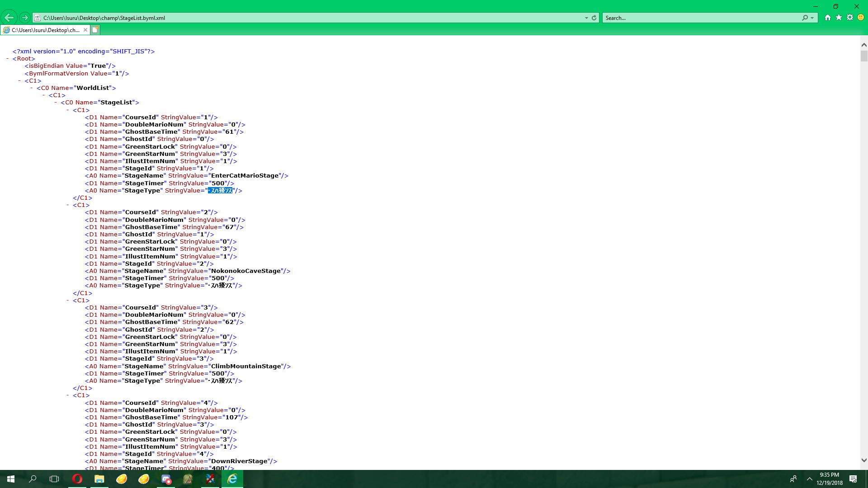This screenshot has height=488, width=868.
Task: Open the Tools gear icon
Action: click(850, 17)
